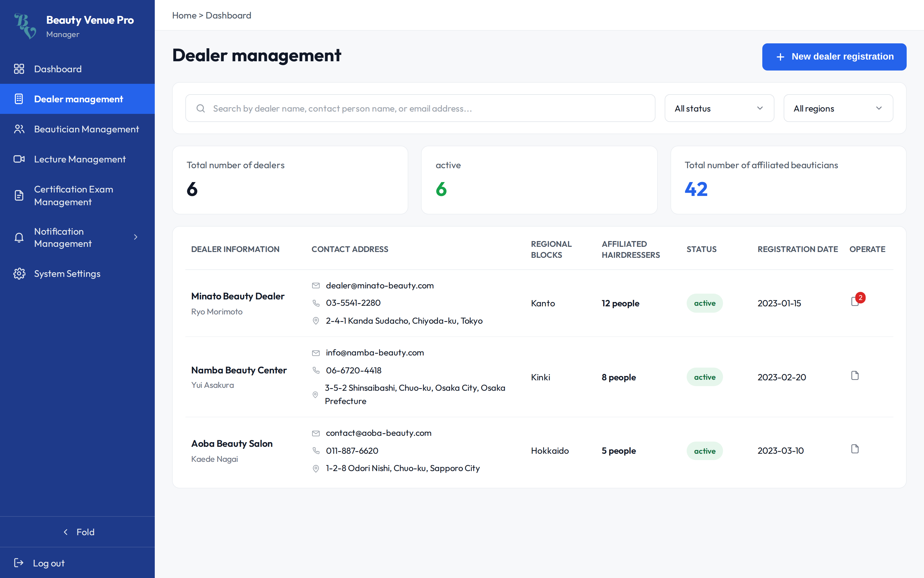
Task: Click the Kinki region cell
Action: [540, 377]
